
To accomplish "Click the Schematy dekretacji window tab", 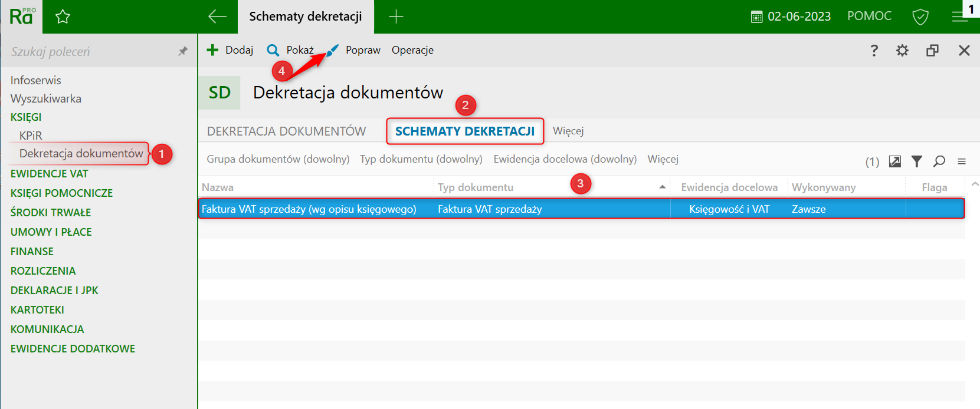I will tap(306, 17).
